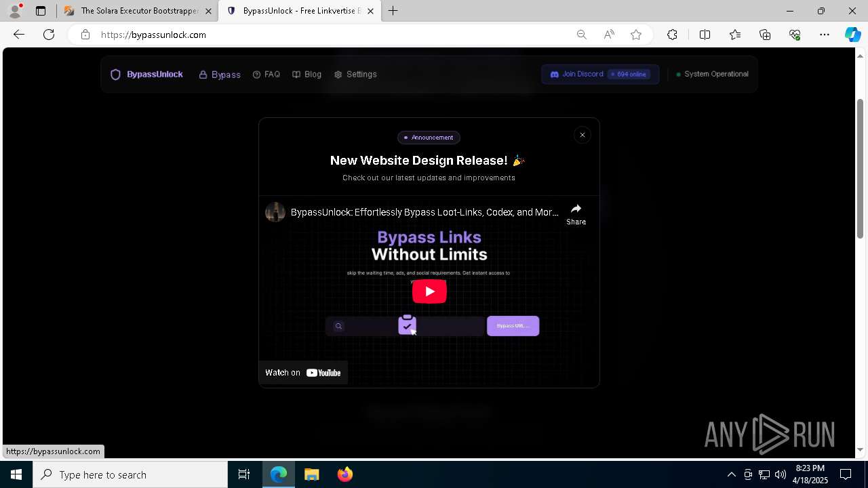Screen dimensions: 868x488
Task: Click Watch on YouTube link
Action: [303, 373]
